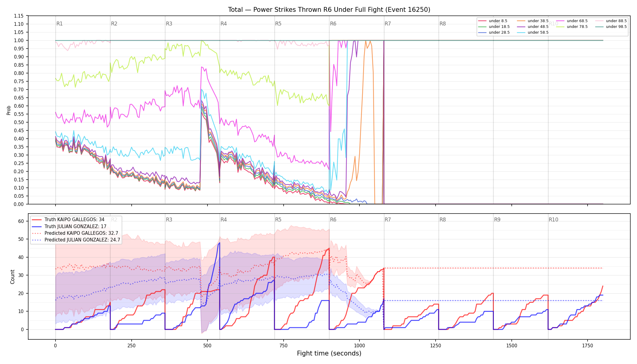Click the R8 round marker in top chart

coord(443,24)
